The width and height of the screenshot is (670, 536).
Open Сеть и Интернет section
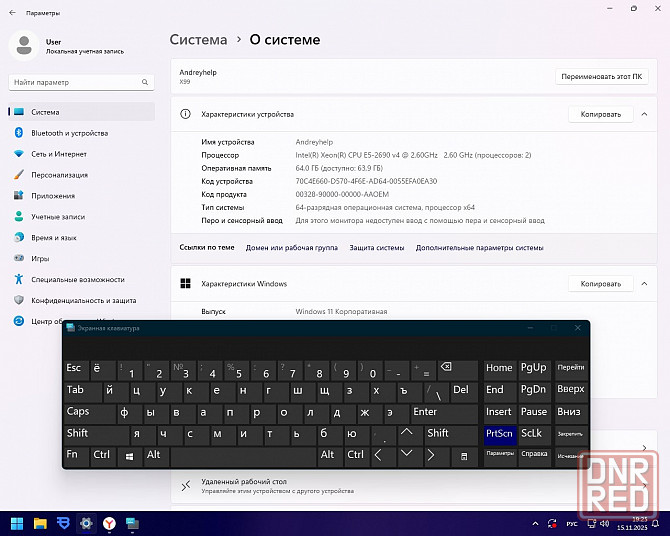[81, 154]
